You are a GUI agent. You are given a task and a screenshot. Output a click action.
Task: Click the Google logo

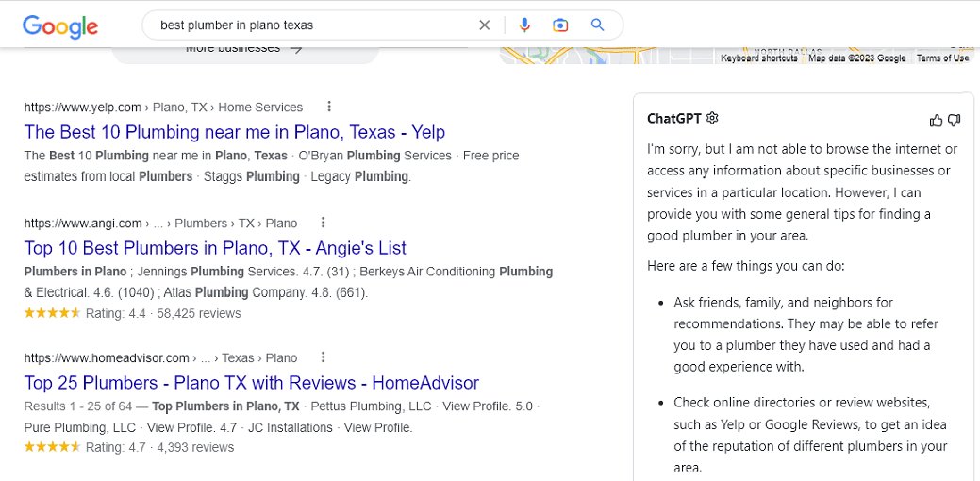60,26
